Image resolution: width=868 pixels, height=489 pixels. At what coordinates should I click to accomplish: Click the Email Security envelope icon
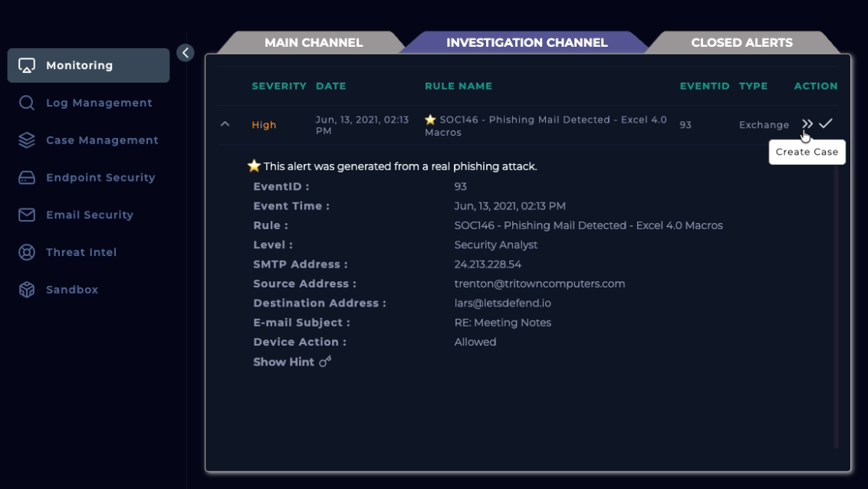pyautogui.click(x=27, y=215)
